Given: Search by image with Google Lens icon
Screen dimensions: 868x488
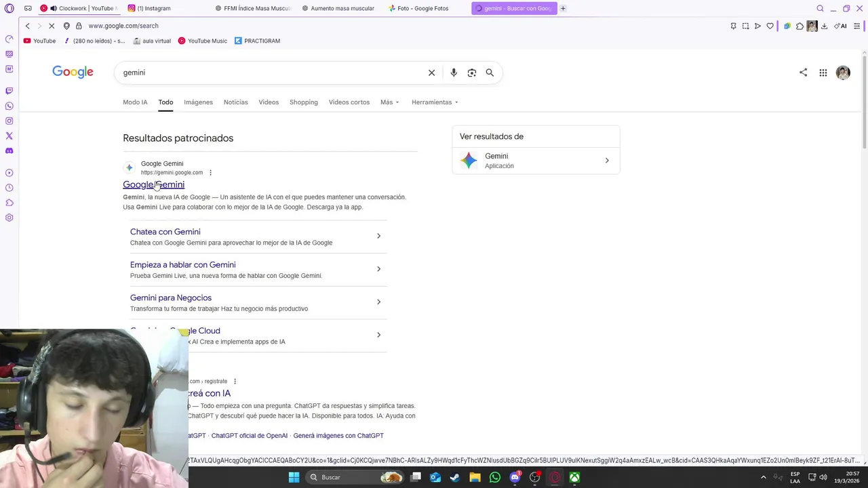Looking at the screenshot, I should pos(472,73).
